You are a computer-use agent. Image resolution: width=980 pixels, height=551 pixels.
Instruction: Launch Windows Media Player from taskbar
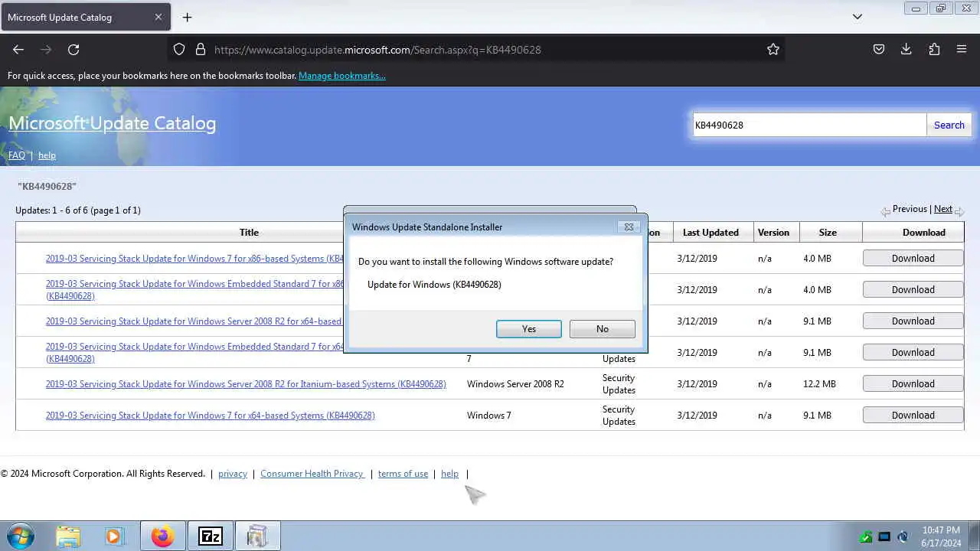pos(114,536)
